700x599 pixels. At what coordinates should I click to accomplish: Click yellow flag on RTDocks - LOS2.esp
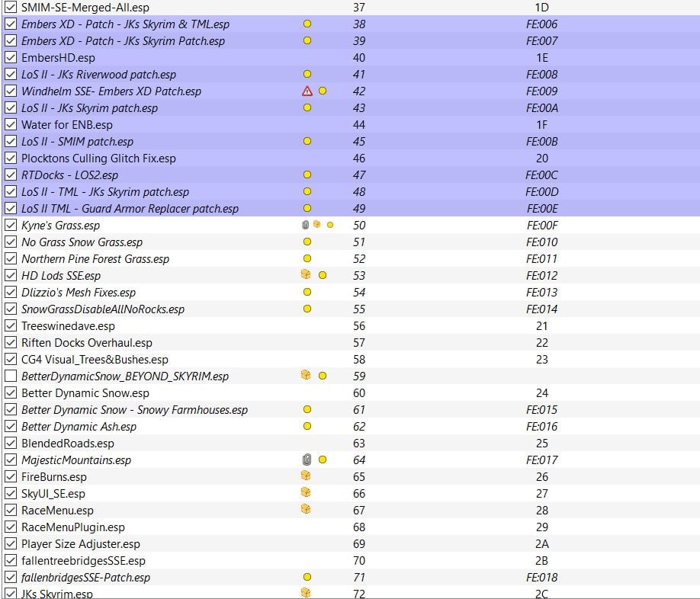(x=307, y=175)
